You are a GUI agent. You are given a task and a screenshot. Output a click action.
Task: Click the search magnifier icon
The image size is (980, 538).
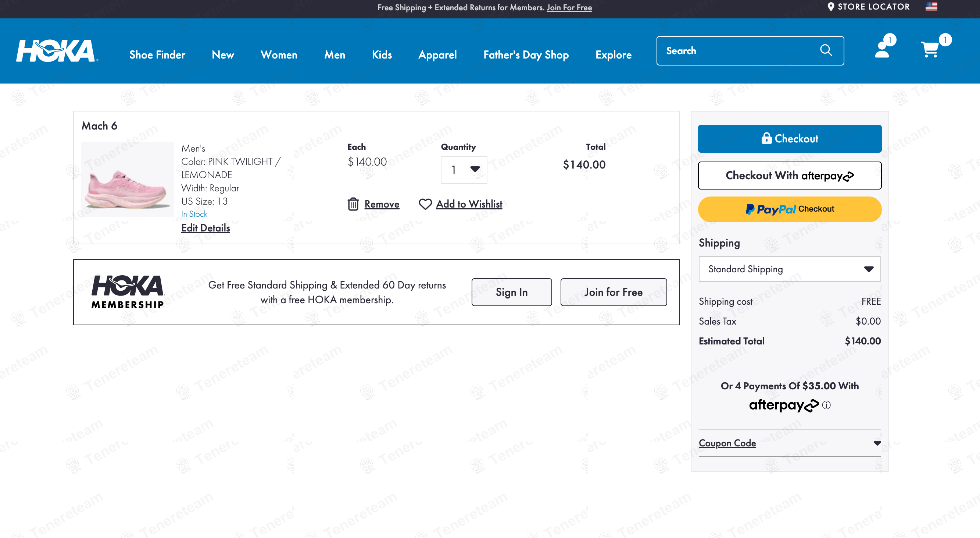826,50
